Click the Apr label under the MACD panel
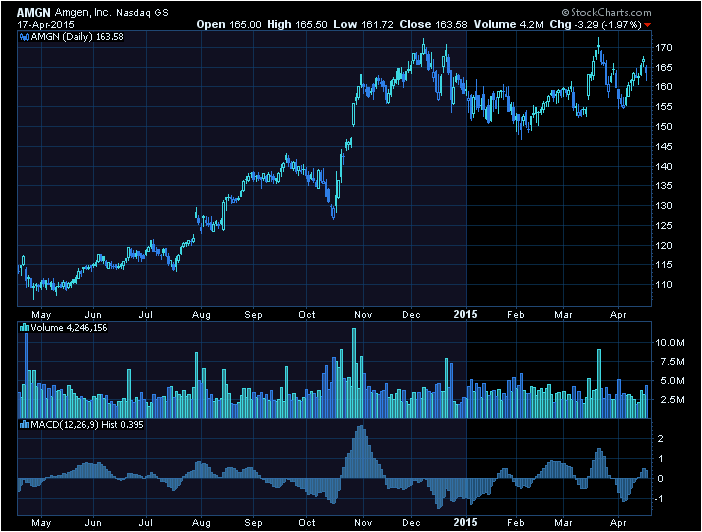Viewport: 702px width, 532px height. 618,523
